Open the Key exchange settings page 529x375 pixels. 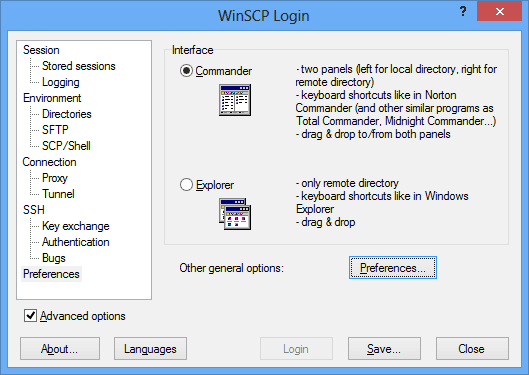(x=76, y=226)
